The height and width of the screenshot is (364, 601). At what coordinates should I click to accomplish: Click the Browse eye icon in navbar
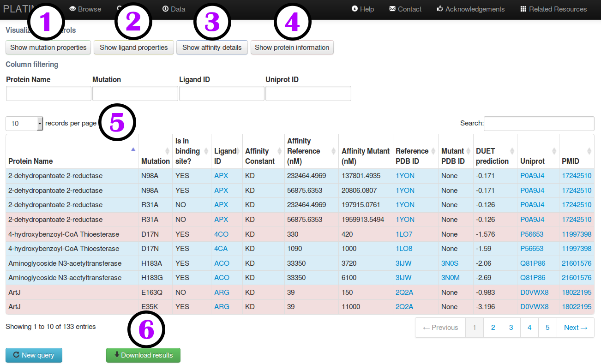point(72,9)
